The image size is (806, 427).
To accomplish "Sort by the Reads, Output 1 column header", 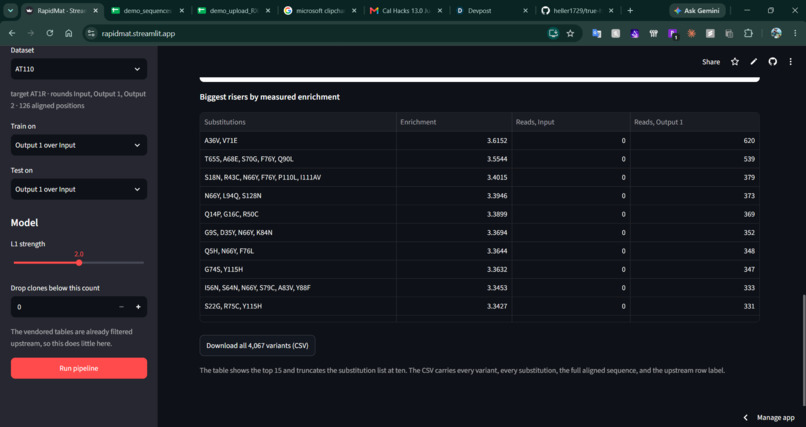I will 694,122.
